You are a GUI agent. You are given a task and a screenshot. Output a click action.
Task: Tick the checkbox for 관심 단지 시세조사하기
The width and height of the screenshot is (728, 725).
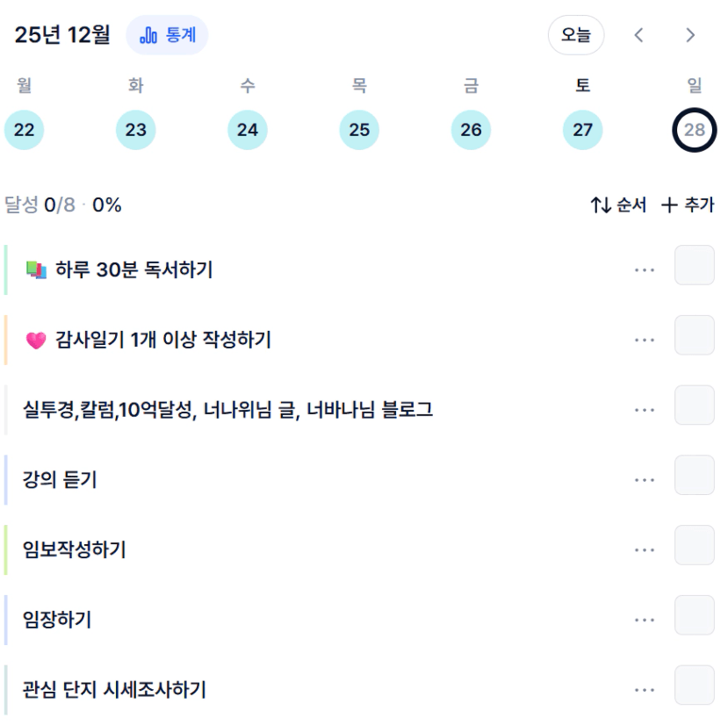(694, 686)
